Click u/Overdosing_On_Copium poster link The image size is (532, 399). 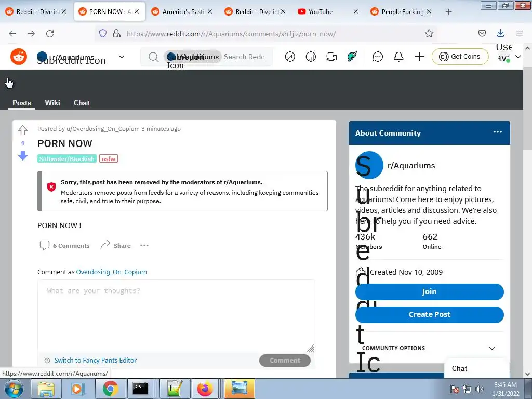[x=103, y=129]
